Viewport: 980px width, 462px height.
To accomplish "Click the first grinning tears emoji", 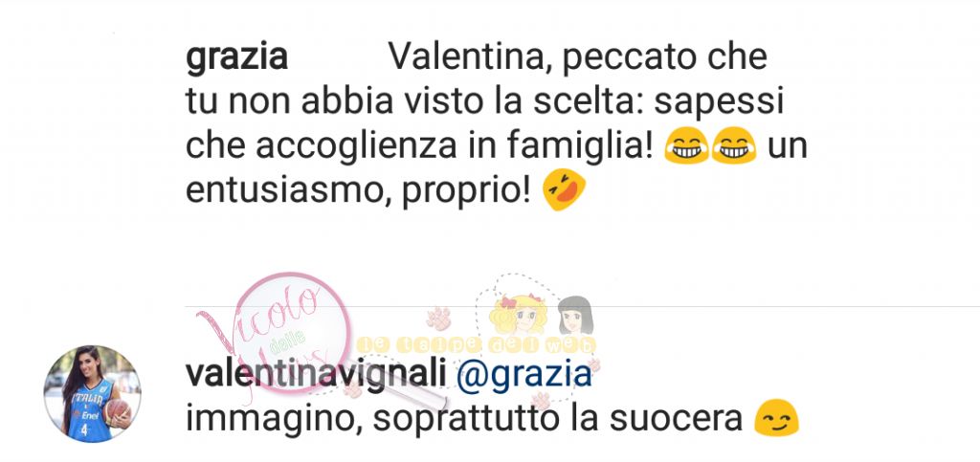I will coord(685,146).
